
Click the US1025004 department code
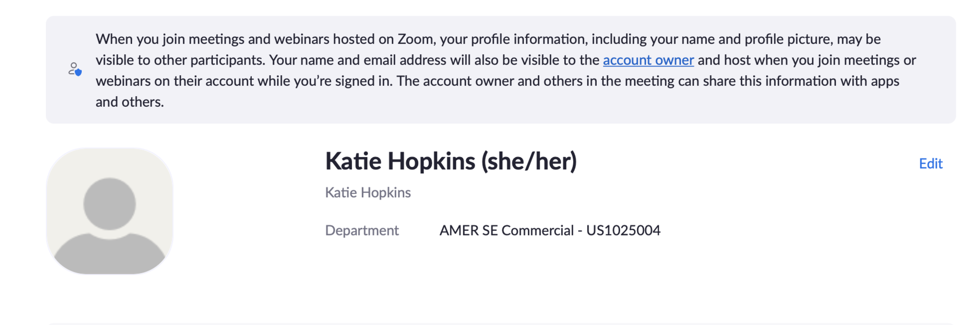[623, 231]
